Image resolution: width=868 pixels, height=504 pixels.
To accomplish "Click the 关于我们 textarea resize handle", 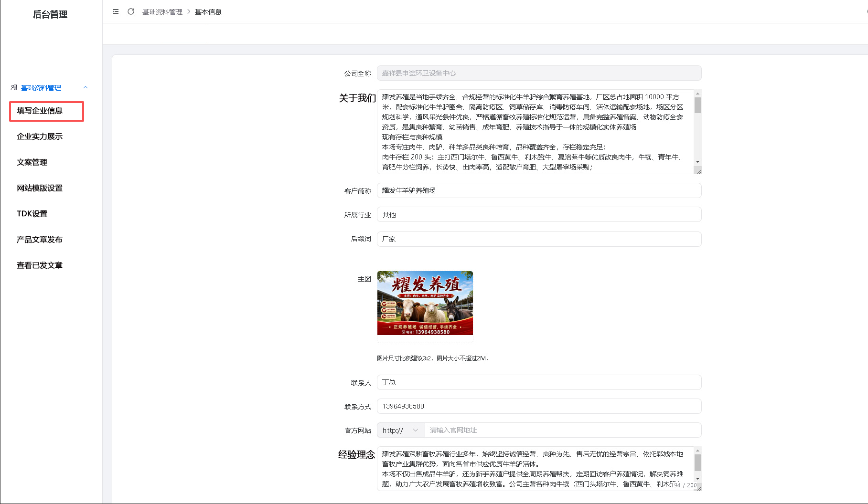I will point(698,170).
